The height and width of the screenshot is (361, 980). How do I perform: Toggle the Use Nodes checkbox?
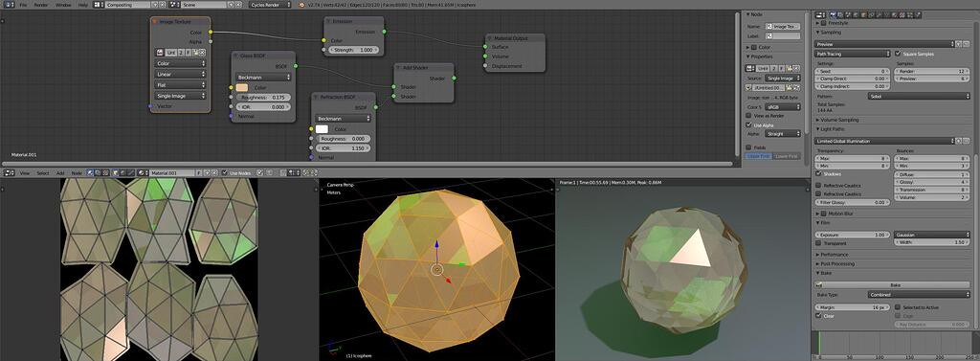pos(224,172)
